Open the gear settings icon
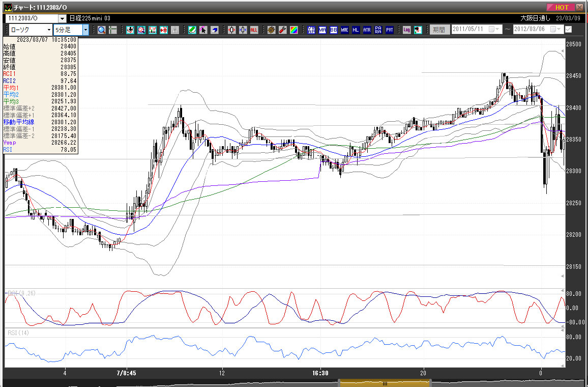Screen dimensions: 588x387 click(x=272, y=30)
